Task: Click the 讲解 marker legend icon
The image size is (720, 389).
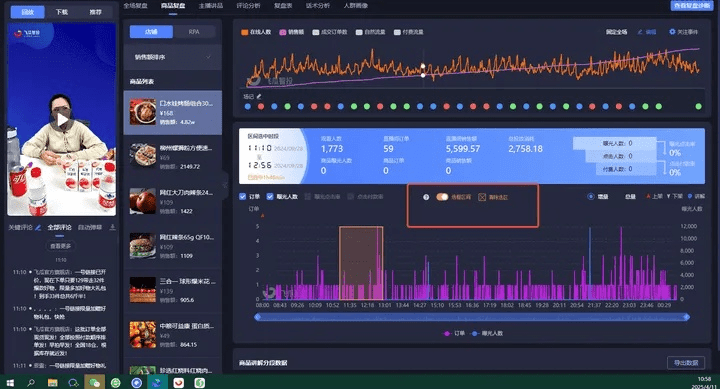Action: click(690, 196)
